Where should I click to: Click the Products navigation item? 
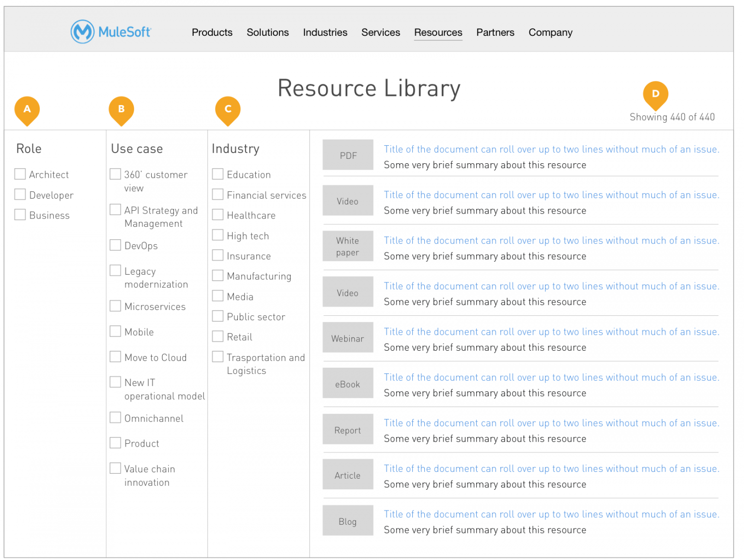212,32
